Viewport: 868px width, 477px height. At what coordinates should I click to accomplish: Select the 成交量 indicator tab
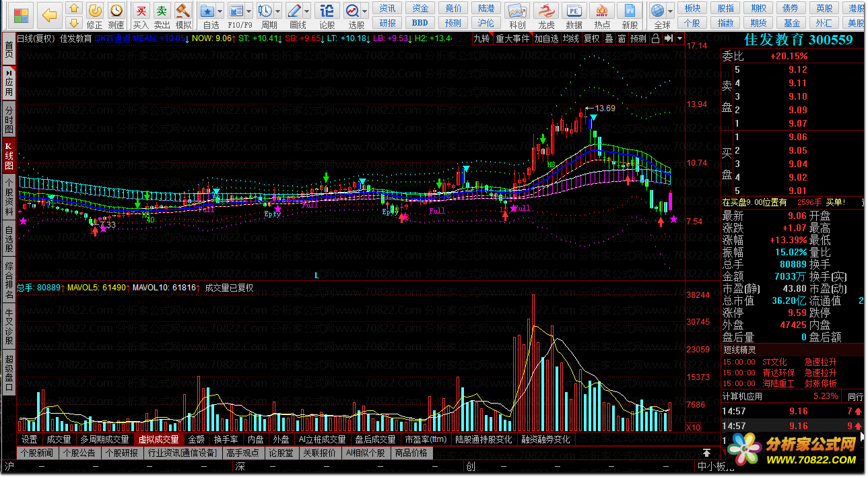coord(59,439)
